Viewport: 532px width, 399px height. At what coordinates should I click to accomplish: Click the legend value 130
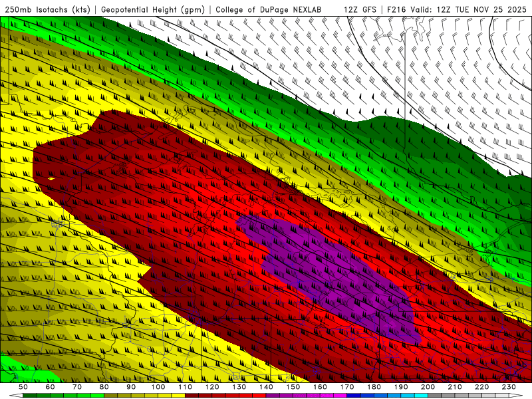click(239, 387)
